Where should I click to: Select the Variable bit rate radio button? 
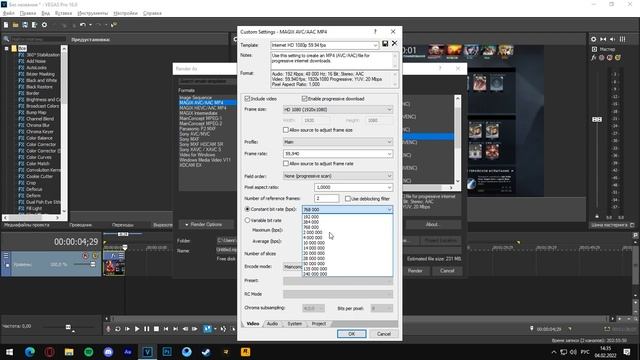tap(247, 220)
